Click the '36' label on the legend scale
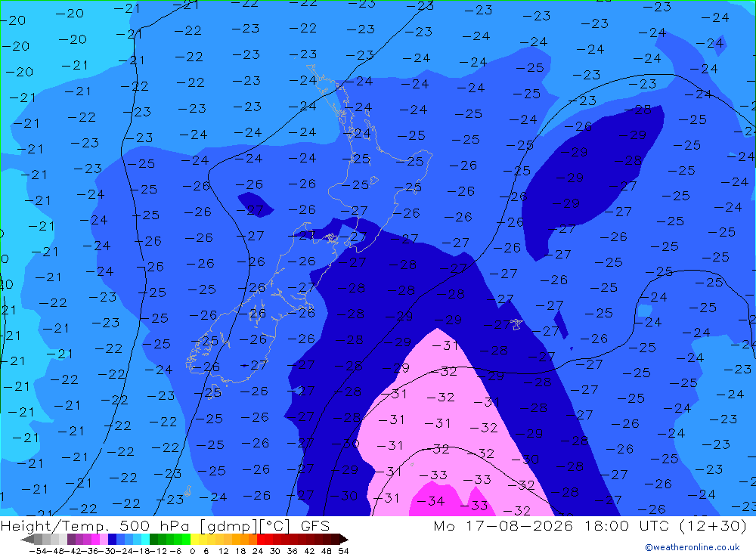Image resolution: width=756 pixels, height=554 pixels. pyautogui.click(x=292, y=551)
